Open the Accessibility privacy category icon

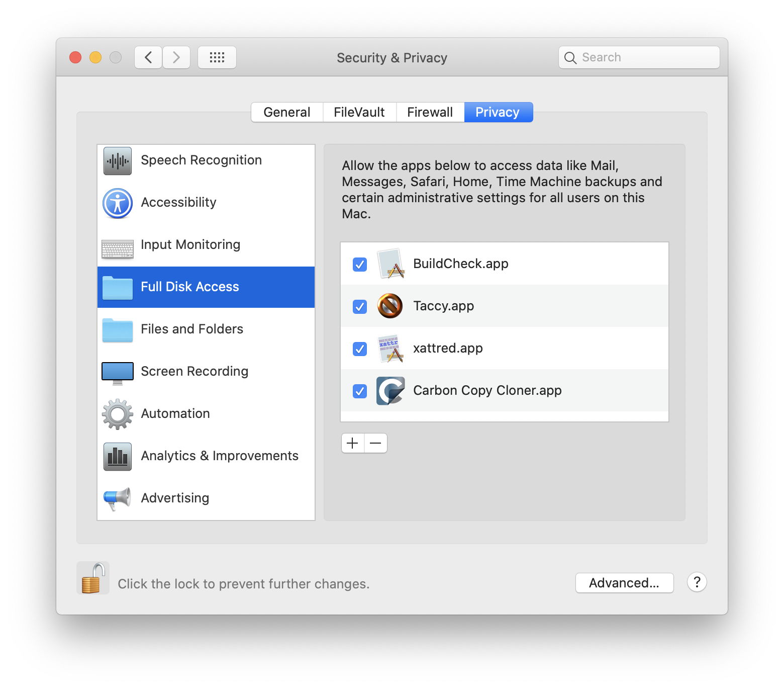[x=118, y=203]
